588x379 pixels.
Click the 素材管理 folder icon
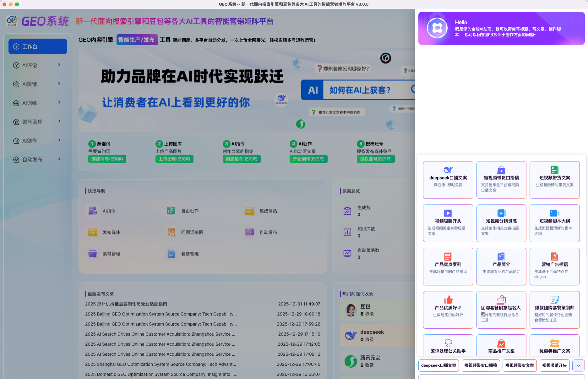coord(93,254)
